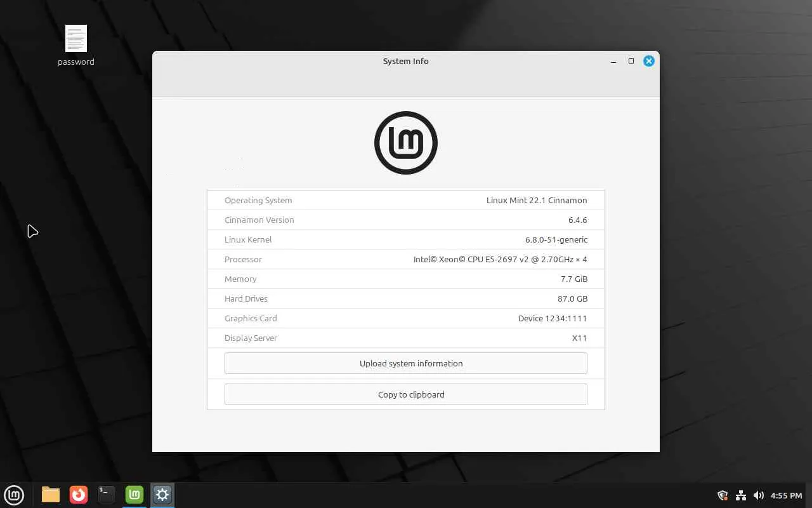Click Copy to clipboard button
The image size is (812, 508).
coord(406,394)
